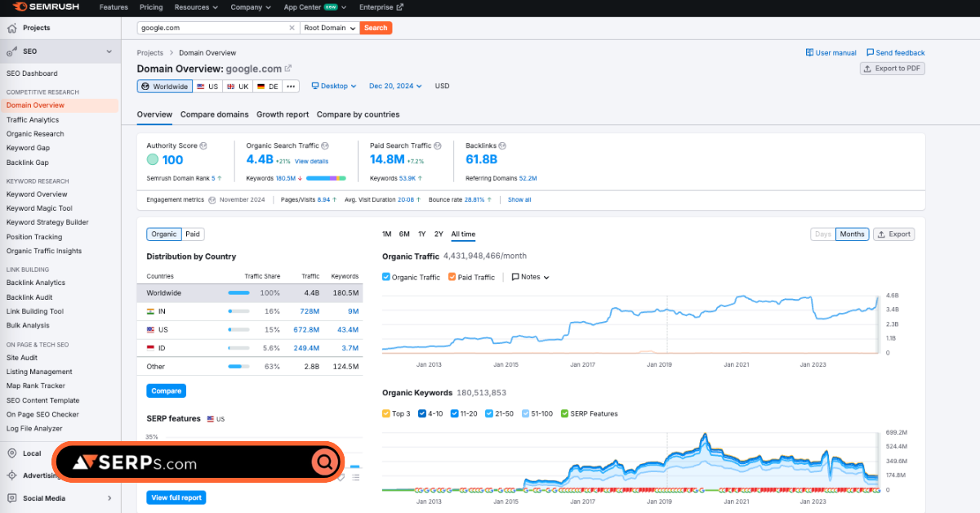Toggle the Organic Traffic checkbox

(x=386, y=277)
